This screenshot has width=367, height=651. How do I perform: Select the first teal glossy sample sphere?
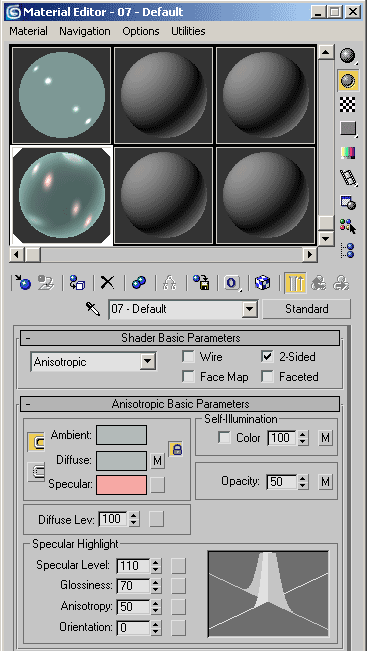(61, 95)
